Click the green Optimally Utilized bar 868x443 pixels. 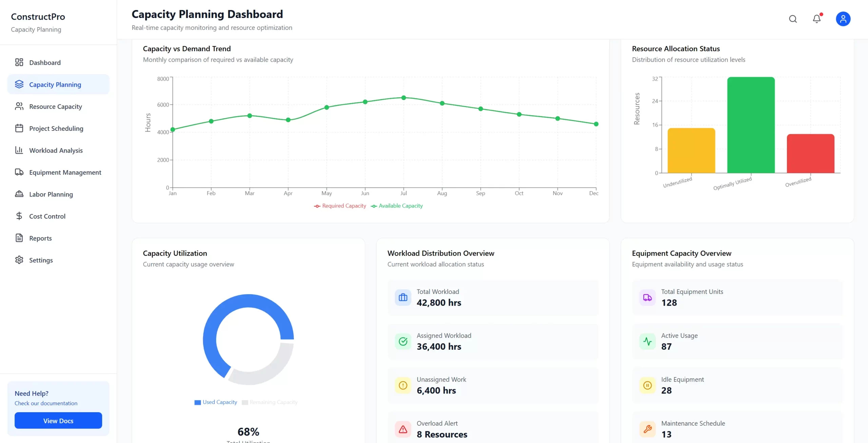click(x=751, y=125)
